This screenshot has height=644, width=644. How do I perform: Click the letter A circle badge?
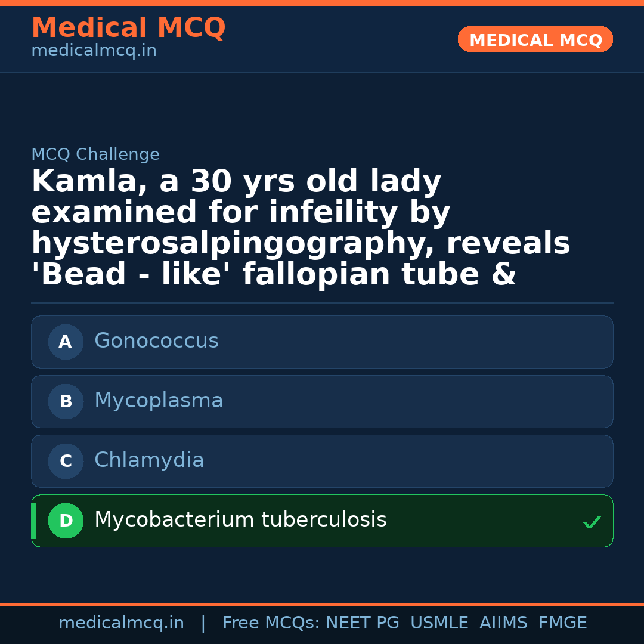point(66,342)
